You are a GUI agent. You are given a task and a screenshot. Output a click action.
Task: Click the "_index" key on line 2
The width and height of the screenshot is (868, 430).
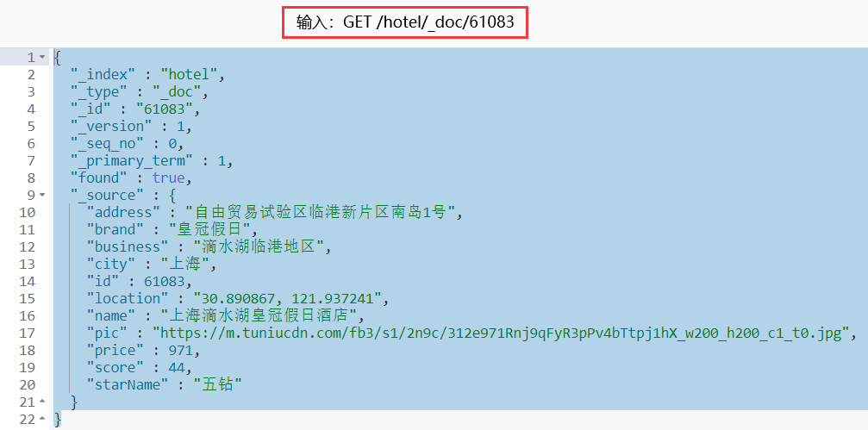coord(103,75)
